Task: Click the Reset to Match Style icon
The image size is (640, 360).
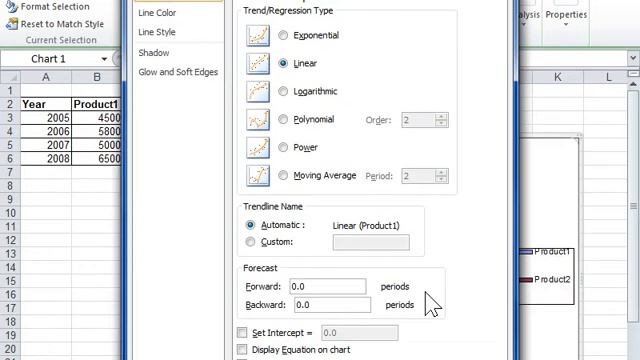Action: pos(12,24)
